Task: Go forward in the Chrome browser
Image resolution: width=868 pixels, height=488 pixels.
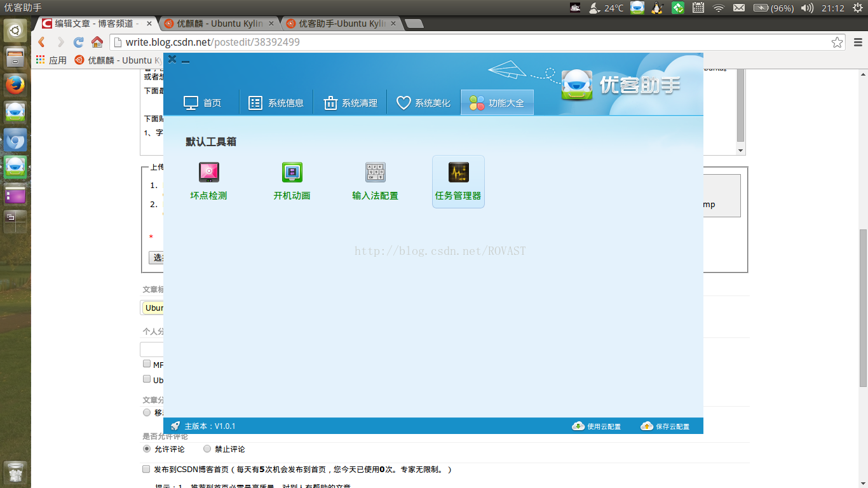Action: [x=60, y=42]
